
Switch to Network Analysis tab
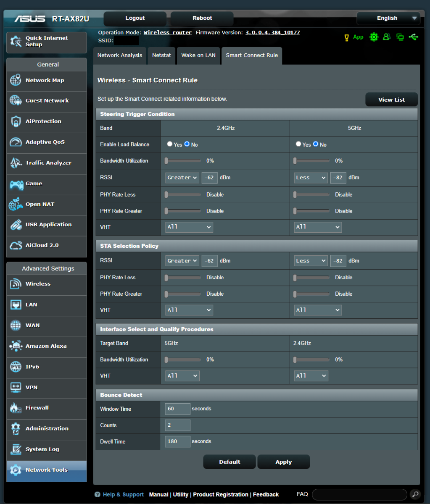(119, 56)
